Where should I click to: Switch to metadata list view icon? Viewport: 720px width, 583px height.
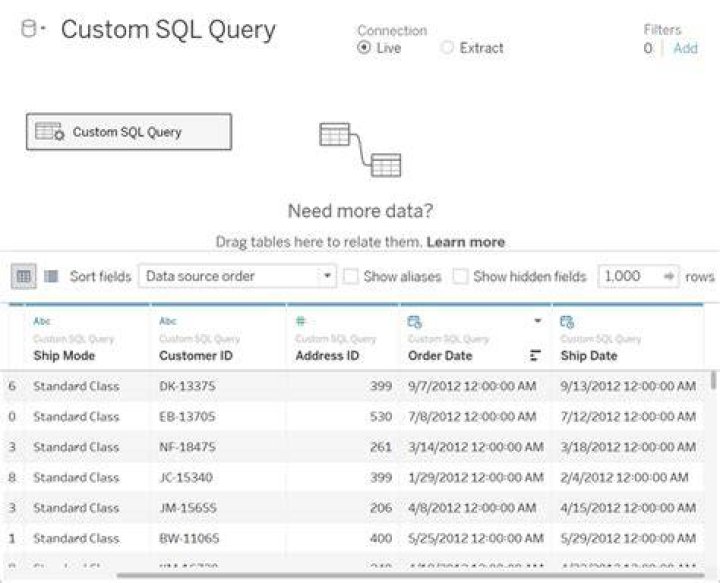point(51,276)
